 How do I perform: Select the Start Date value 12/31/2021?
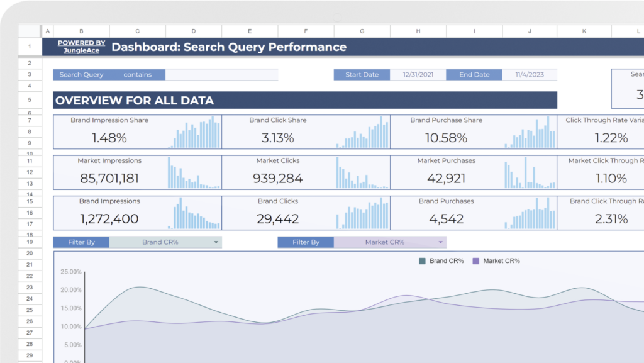(x=418, y=75)
